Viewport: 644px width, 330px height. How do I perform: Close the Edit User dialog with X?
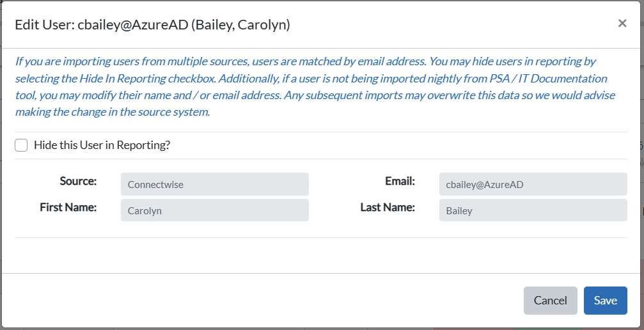point(622,24)
